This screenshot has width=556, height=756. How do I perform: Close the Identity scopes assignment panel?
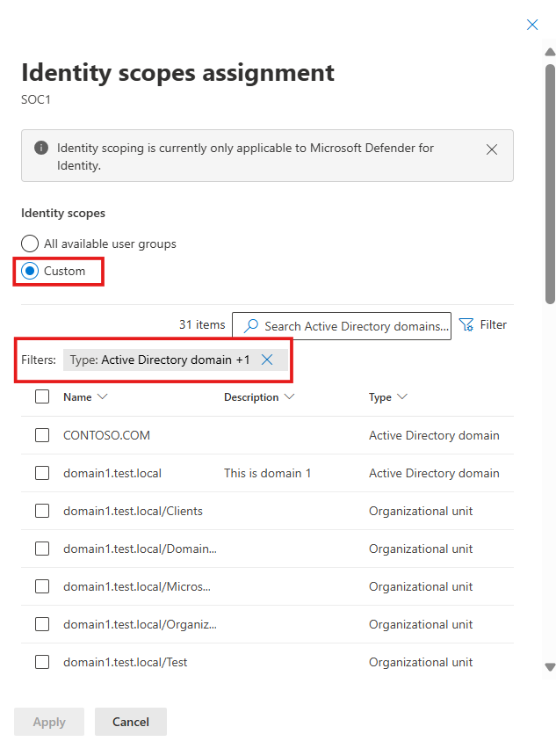point(532,25)
